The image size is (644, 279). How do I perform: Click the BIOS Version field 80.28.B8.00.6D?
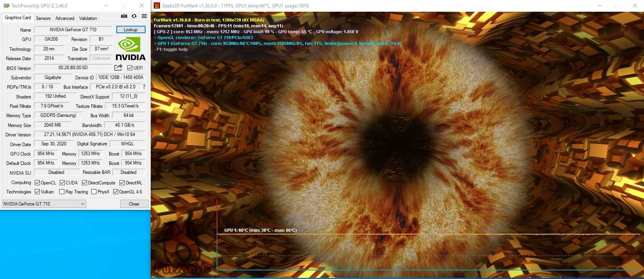73,68
